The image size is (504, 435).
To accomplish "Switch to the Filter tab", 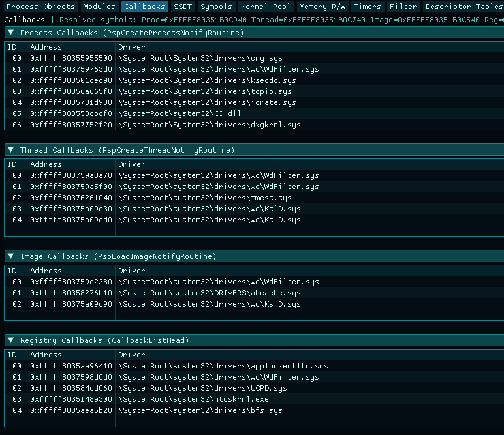I will pyautogui.click(x=403, y=7).
